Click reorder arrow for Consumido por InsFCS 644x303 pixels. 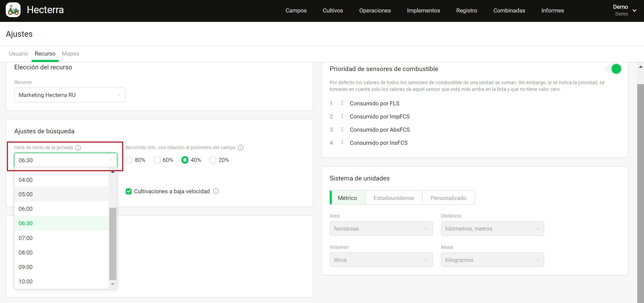[x=342, y=142]
